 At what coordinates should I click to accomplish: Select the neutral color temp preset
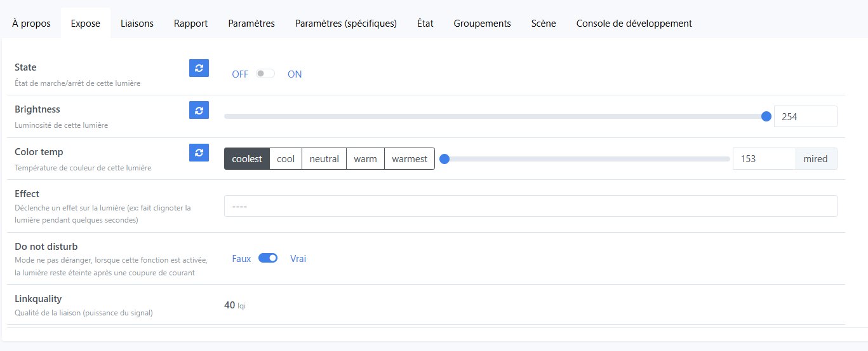click(x=324, y=159)
